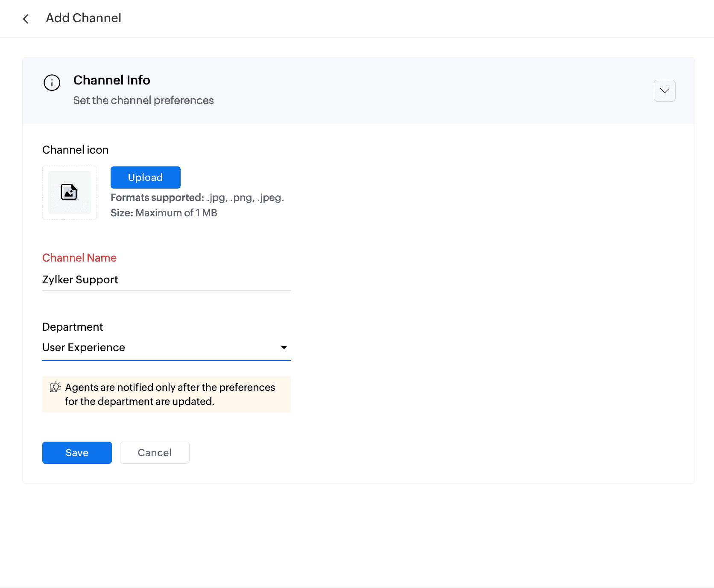Click the Channel Name label
Image resolution: width=714 pixels, height=588 pixels.
click(79, 258)
